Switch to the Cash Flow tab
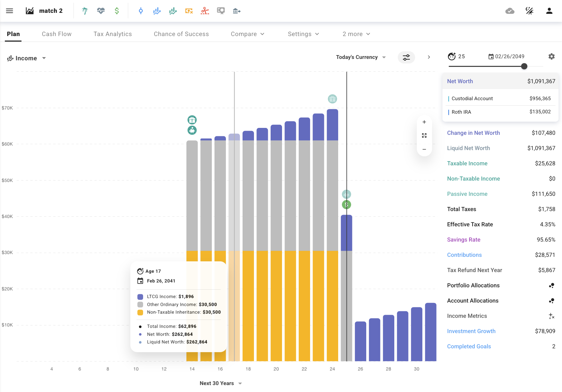This screenshot has height=392, width=562. (x=56, y=34)
